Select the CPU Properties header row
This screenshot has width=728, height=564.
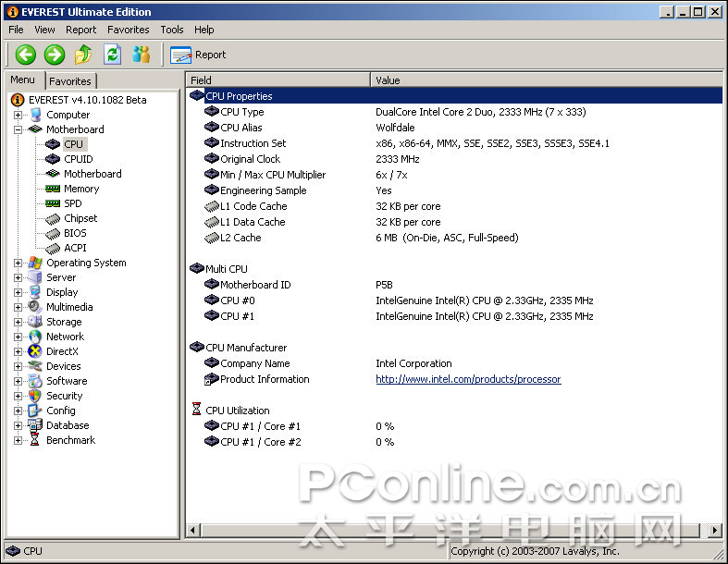coord(455,96)
